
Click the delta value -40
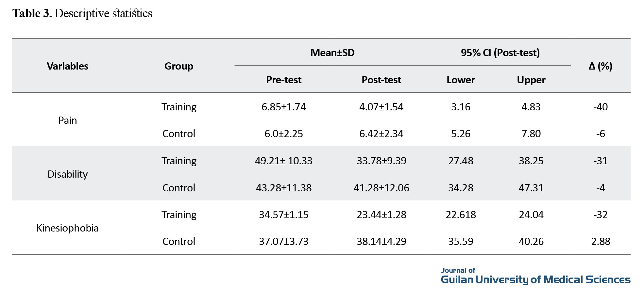tap(601, 107)
